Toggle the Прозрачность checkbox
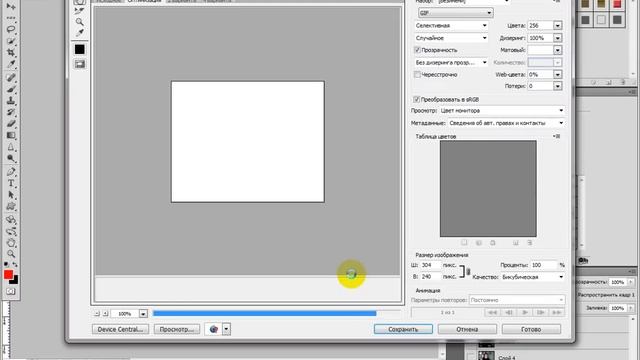The height and width of the screenshot is (360, 640). tap(417, 50)
